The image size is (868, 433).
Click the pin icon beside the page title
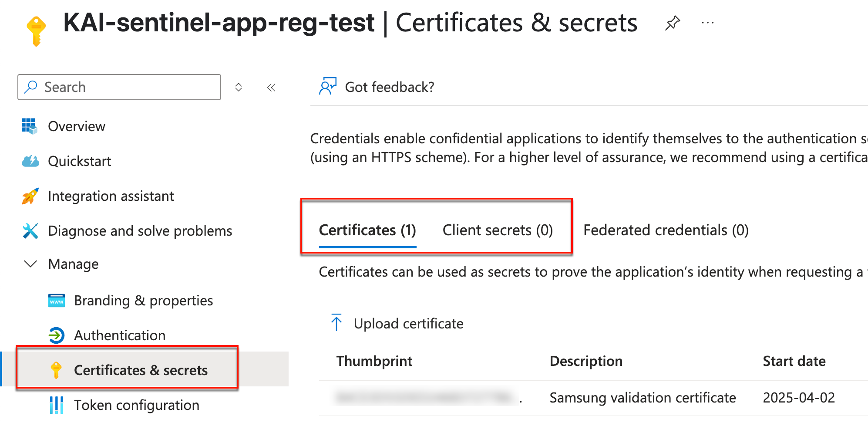click(x=672, y=23)
